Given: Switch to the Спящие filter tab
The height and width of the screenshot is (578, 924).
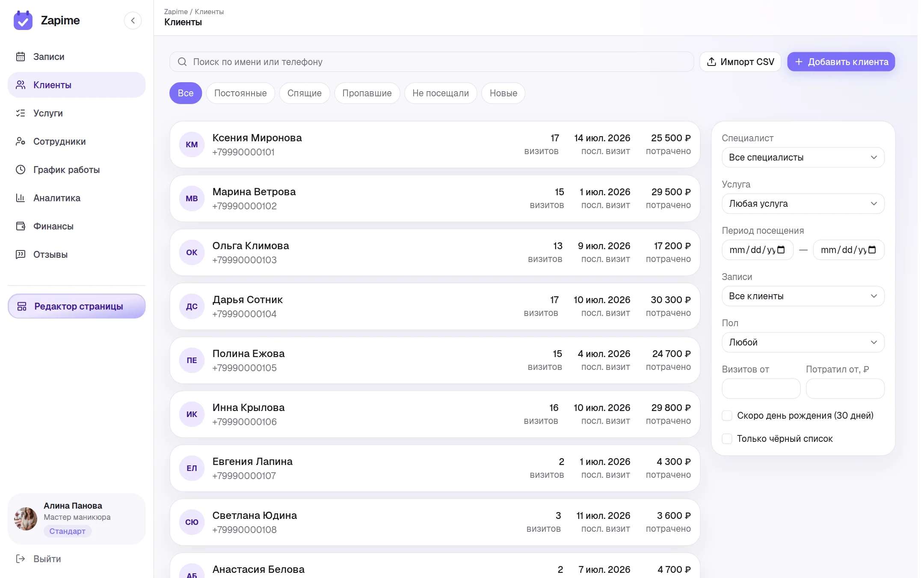Looking at the screenshot, I should pos(305,93).
